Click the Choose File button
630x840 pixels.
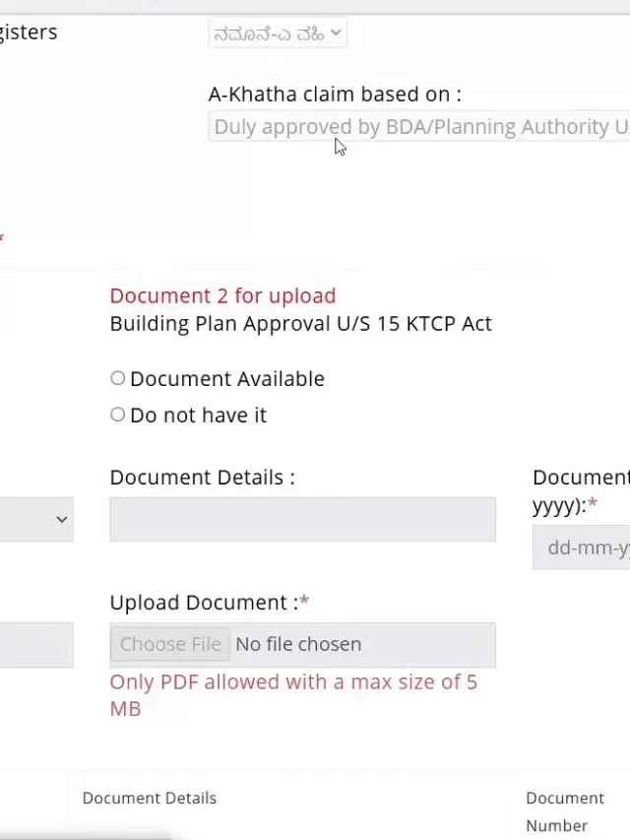click(x=170, y=644)
